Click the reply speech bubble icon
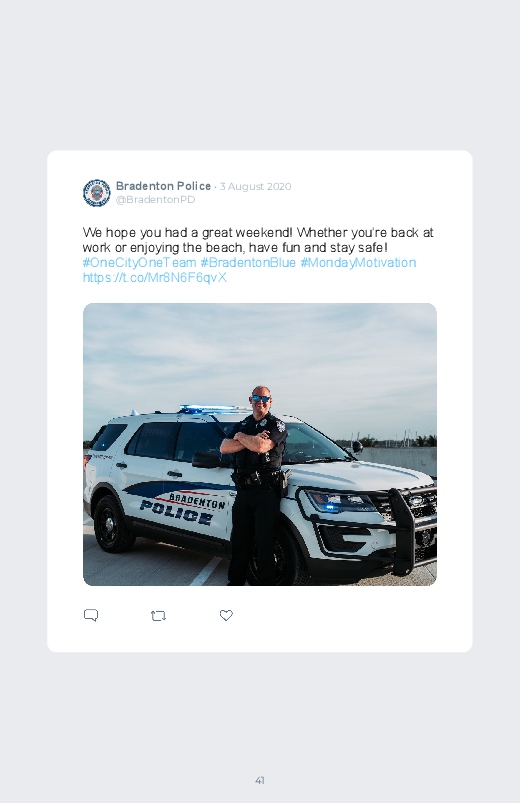 91,615
